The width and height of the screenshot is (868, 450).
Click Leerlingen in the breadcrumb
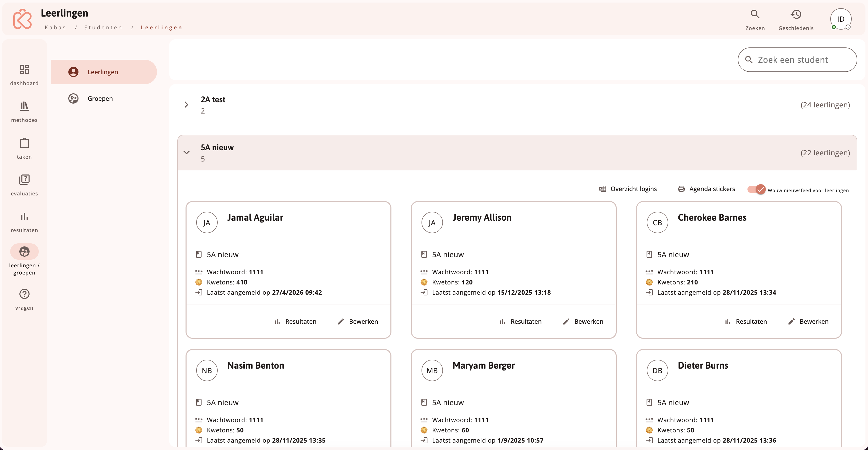click(x=161, y=27)
